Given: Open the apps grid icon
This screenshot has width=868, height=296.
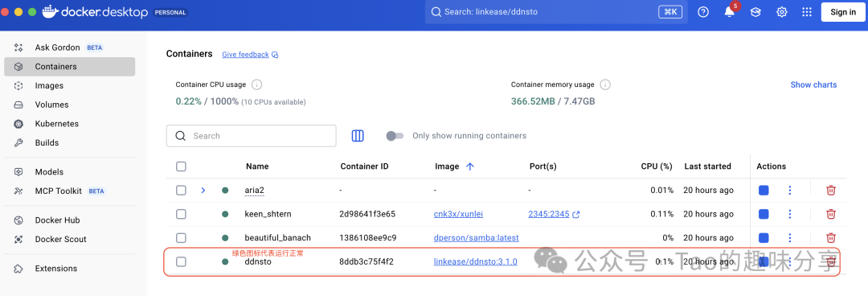Looking at the screenshot, I should point(807,12).
